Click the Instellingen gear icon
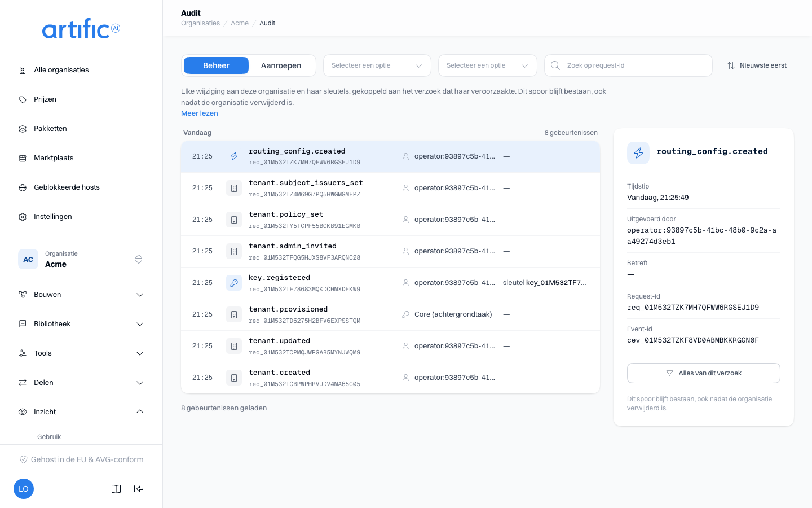 point(23,217)
